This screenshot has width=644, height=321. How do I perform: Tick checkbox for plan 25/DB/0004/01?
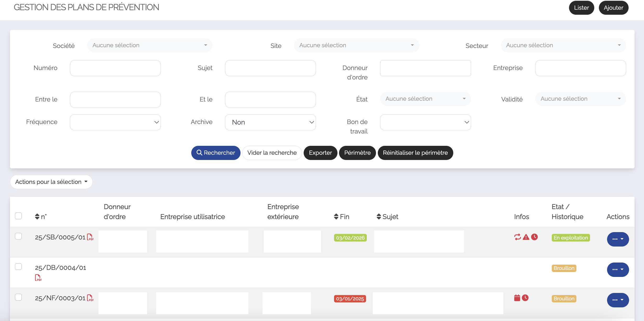[18, 267]
